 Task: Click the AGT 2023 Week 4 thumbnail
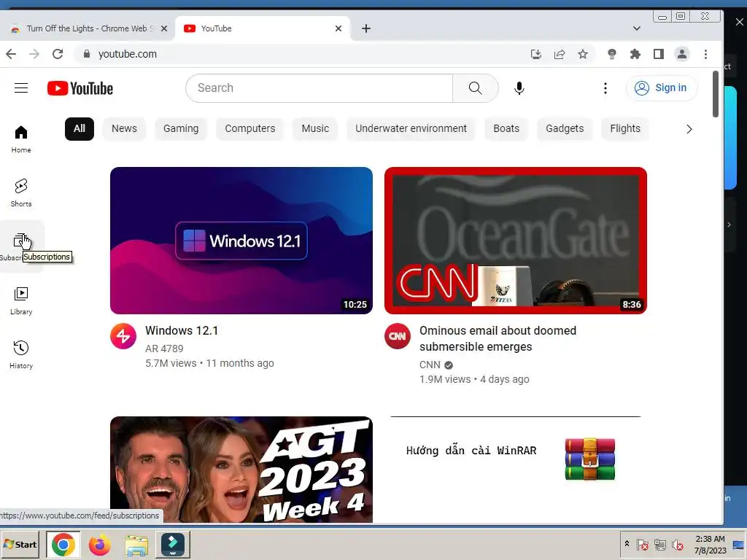(x=241, y=470)
